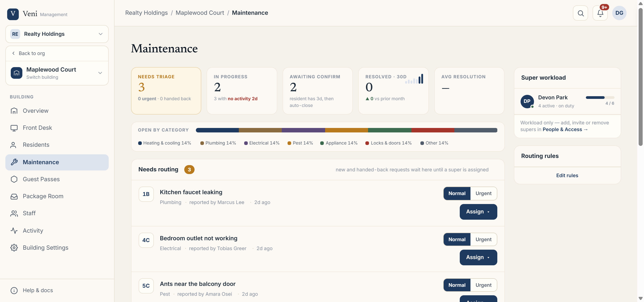Click Realty Holdings breadcrumb
The width and height of the screenshot is (644, 302).
tap(146, 13)
